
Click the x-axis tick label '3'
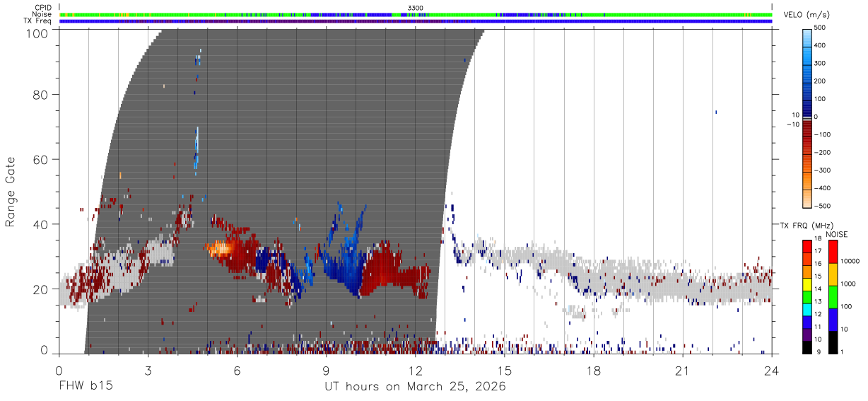(148, 371)
